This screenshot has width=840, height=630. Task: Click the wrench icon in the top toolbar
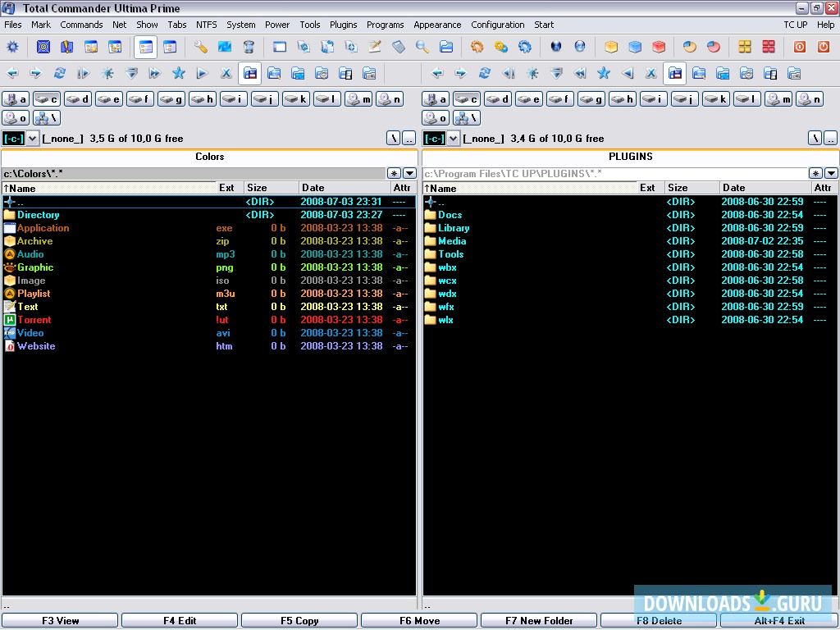click(201, 48)
